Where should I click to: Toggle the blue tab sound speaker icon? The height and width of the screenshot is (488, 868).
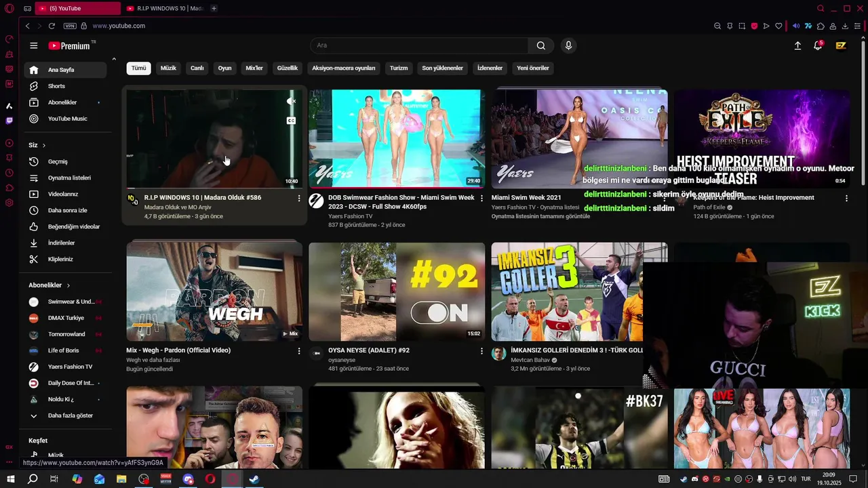pos(796,26)
